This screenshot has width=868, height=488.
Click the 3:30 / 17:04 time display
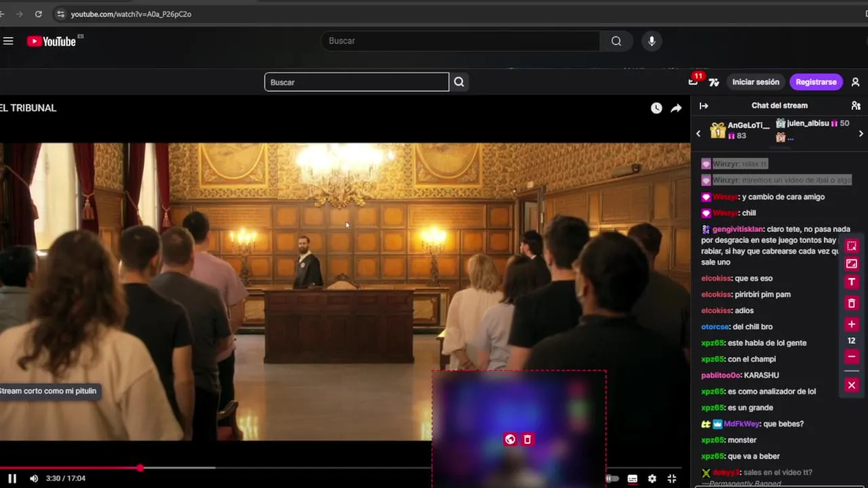coord(66,479)
